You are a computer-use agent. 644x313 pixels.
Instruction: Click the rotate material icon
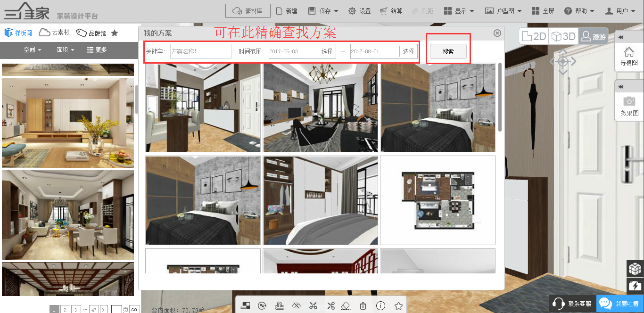pos(262,305)
